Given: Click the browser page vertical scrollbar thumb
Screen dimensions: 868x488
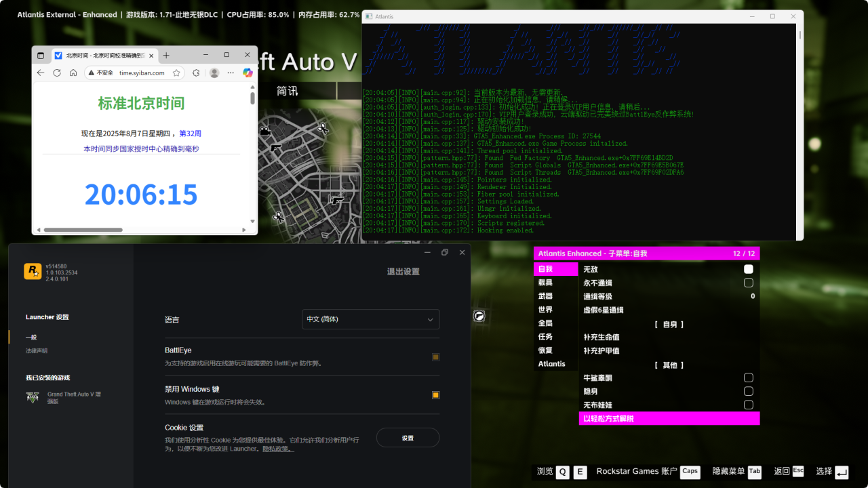Looking at the screenshot, I should 253,99.
